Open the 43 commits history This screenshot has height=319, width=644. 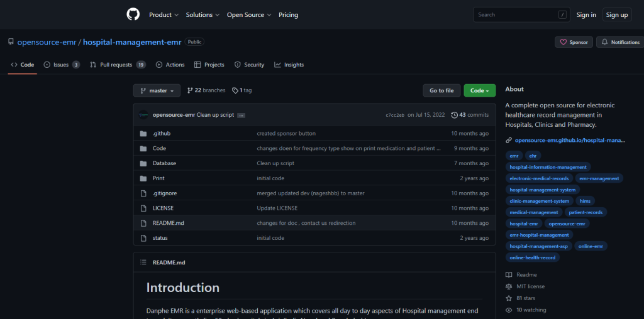tap(470, 115)
